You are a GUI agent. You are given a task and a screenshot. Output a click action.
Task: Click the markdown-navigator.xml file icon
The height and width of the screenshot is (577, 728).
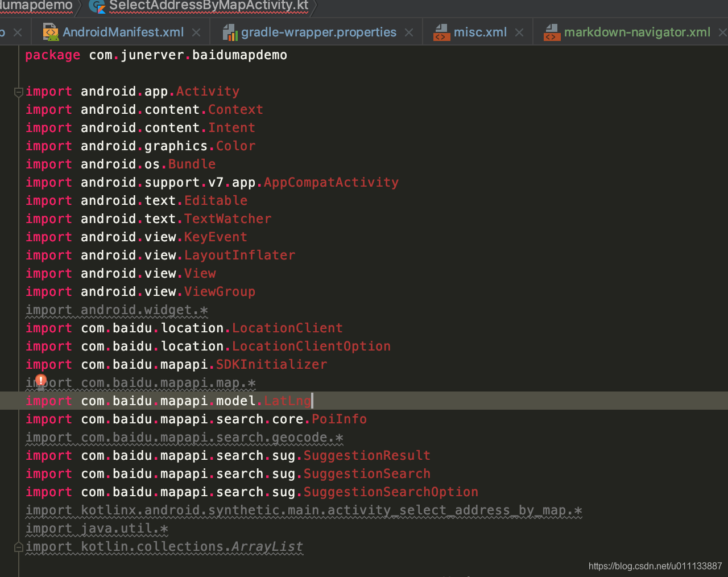(x=552, y=32)
